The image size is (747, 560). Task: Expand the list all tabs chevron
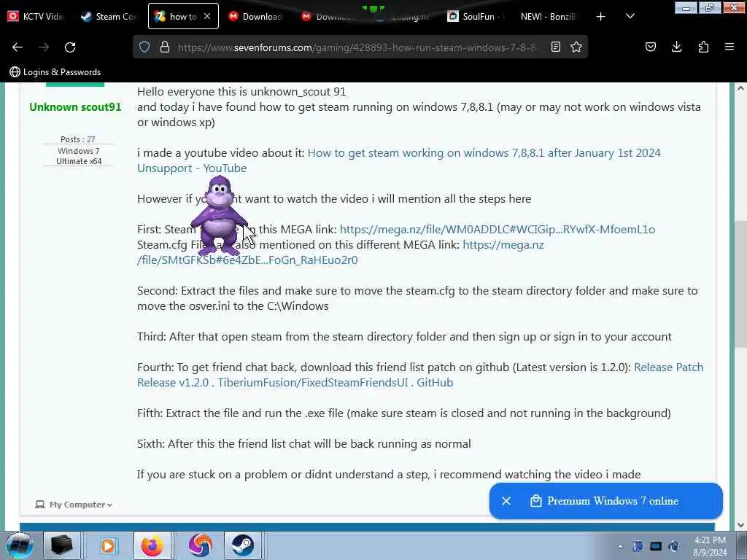tap(630, 16)
